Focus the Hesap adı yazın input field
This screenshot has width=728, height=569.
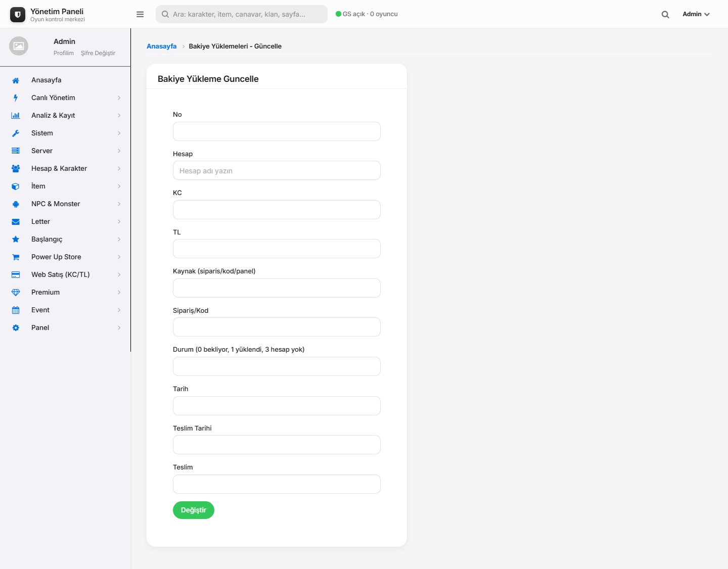[277, 170]
